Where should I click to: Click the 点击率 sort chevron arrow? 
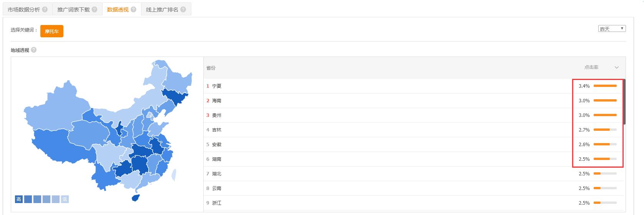click(x=617, y=68)
